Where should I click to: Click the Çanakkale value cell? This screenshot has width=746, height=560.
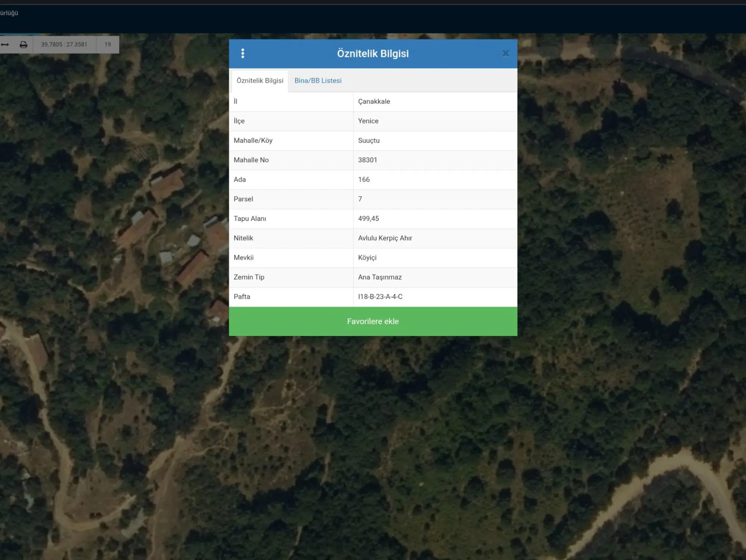(x=435, y=102)
